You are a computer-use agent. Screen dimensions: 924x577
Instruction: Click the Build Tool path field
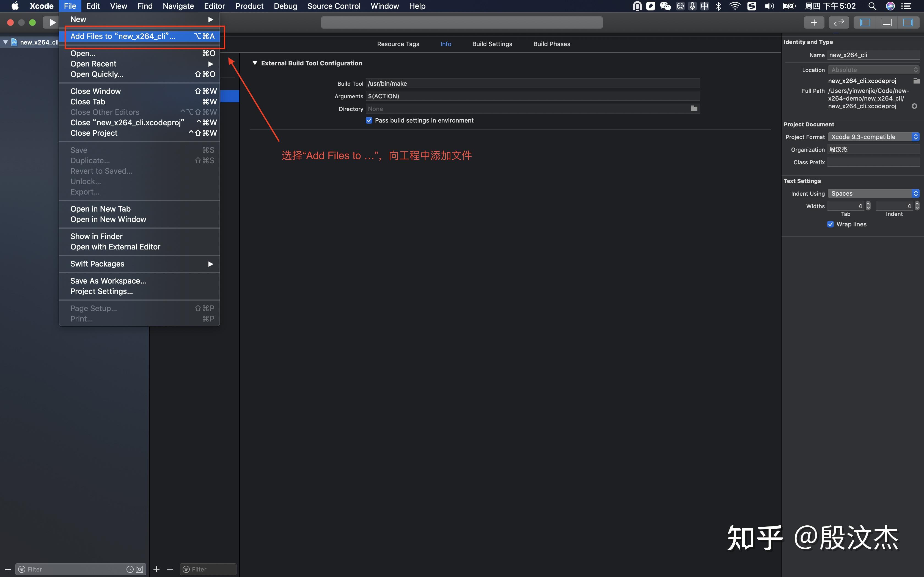point(532,84)
